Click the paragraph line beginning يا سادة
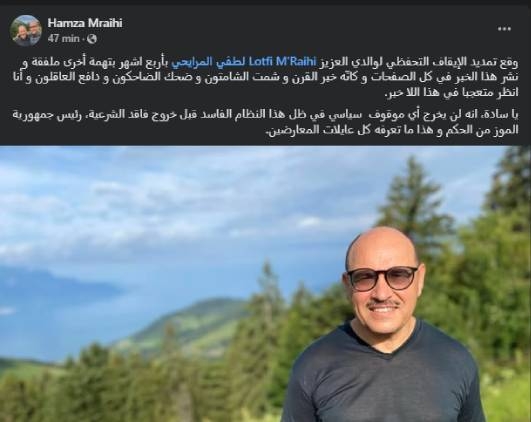The image size is (531, 422). (x=266, y=114)
